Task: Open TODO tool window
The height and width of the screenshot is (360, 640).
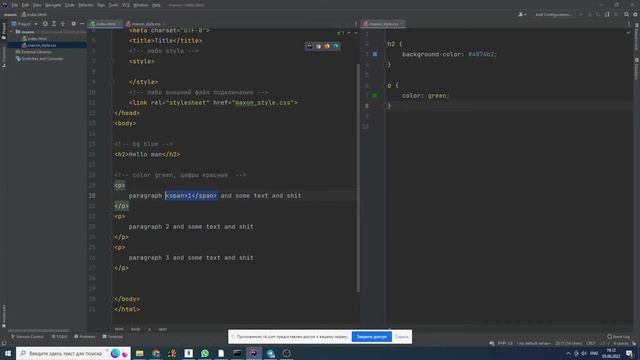Action: 60,337
